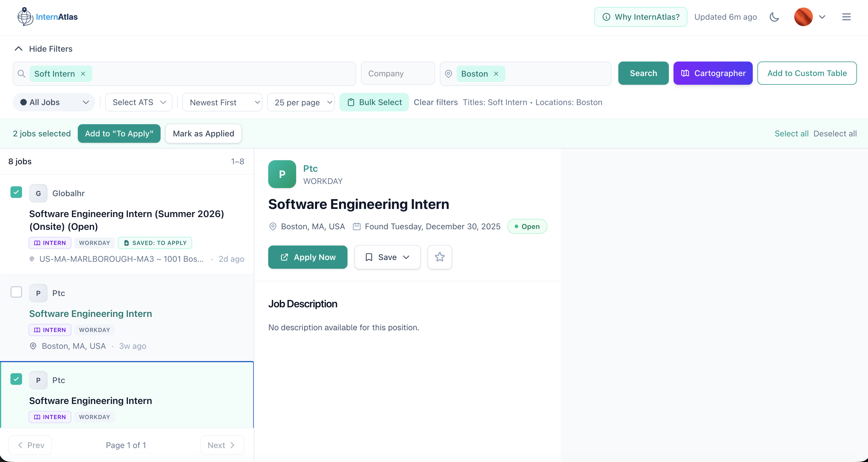Viewport: 868px width, 462px height.
Task: Open the All Jobs dropdown
Action: pos(54,102)
